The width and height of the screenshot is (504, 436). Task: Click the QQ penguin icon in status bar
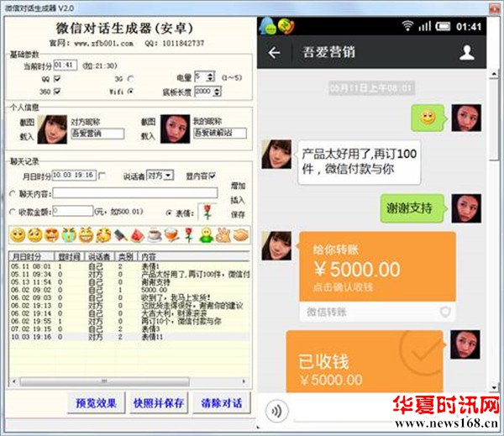click(x=267, y=26)
